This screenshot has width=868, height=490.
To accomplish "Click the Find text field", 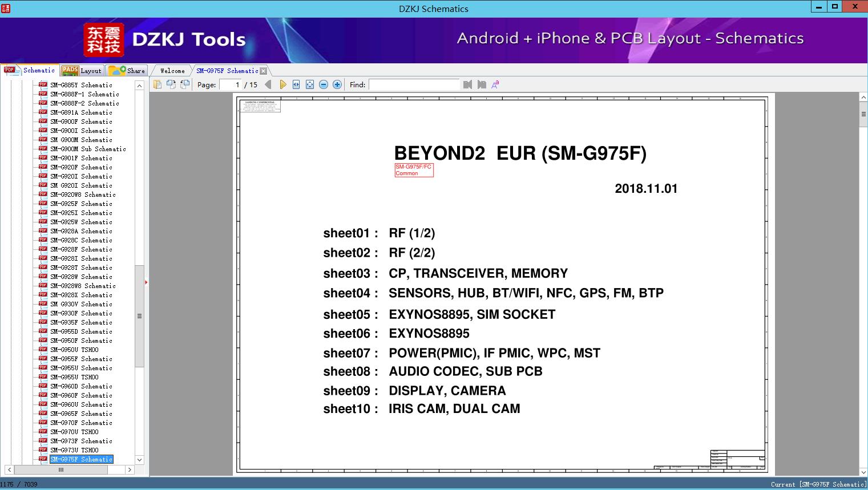I will coord(414,84).
